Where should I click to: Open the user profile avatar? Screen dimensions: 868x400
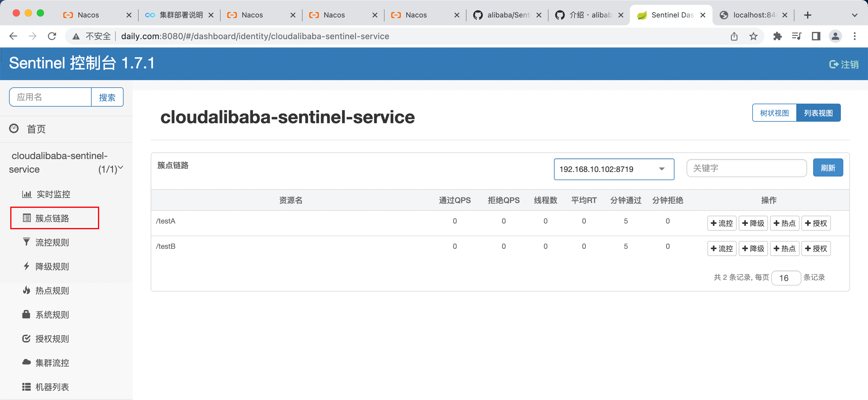835,36
